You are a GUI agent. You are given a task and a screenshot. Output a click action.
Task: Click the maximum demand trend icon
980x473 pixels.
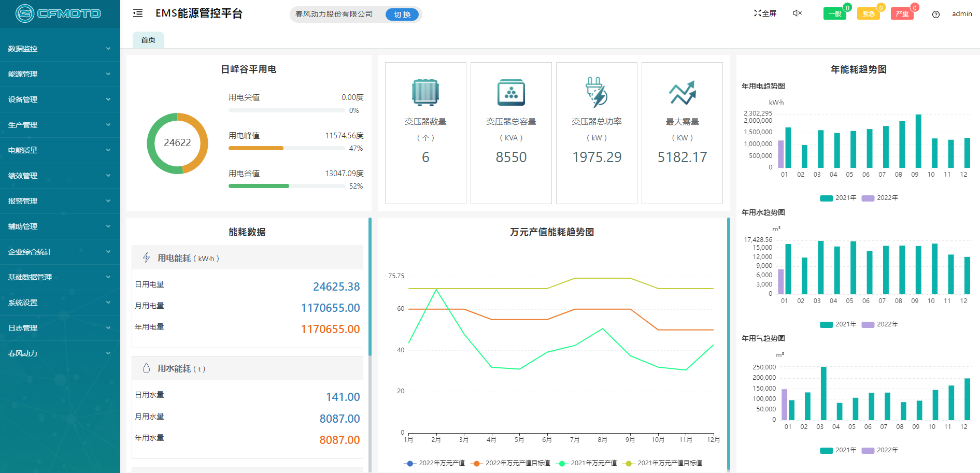pos(682,93)
